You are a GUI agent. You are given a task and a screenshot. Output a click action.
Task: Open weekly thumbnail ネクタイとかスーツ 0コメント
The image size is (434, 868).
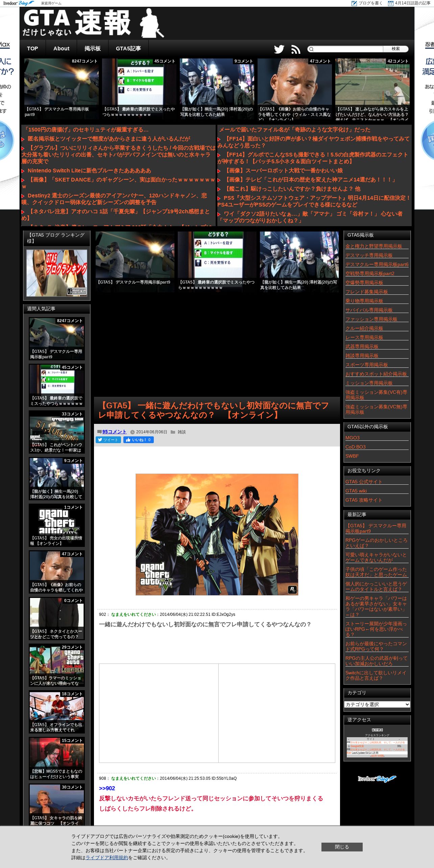click(x=56, y=618)
